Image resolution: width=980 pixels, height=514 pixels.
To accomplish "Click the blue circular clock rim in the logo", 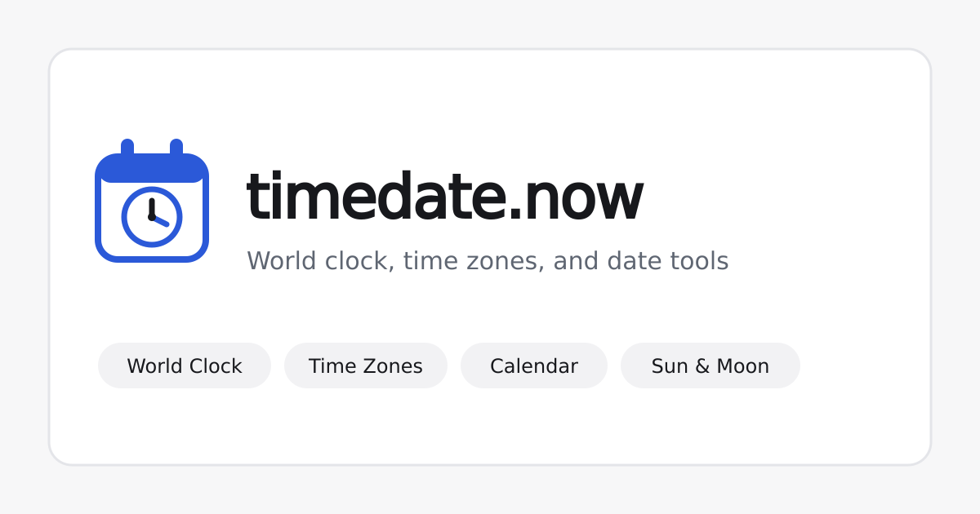I will click(152, 217).
